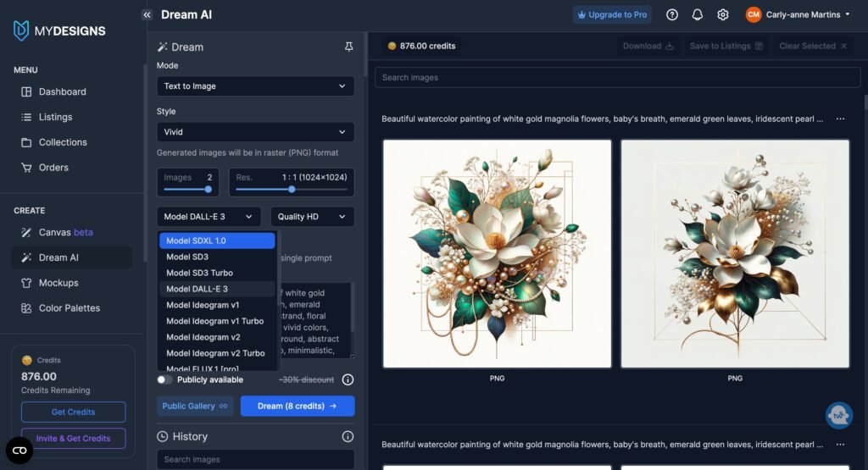Open Mockups in the sidebar
Image resolution: width=868 pixels, height=470 pixels.
58,283
